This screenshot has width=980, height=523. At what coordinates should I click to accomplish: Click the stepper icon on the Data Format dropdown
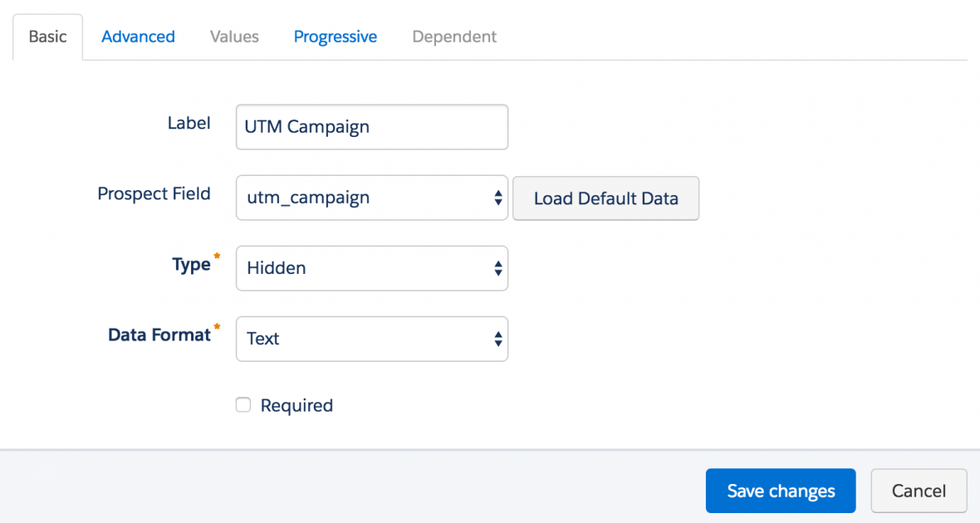click(497, 339)
